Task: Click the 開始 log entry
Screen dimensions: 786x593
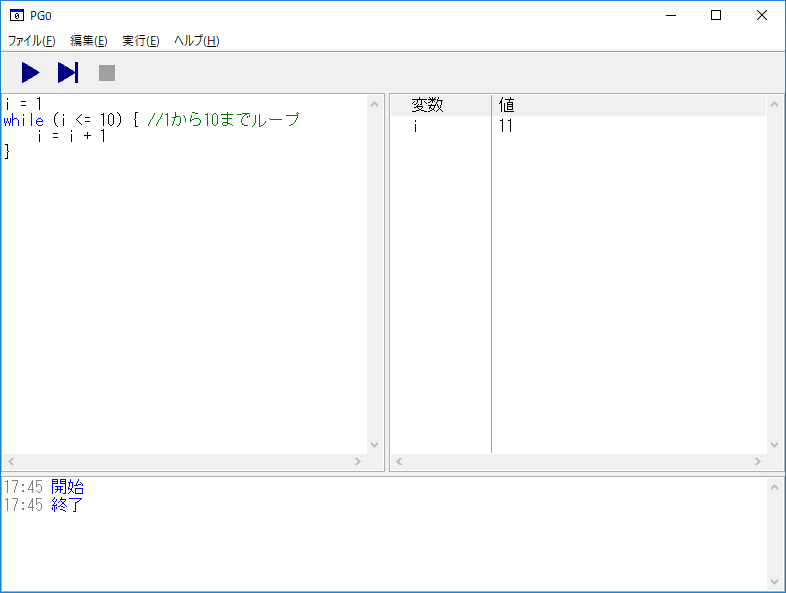Action: click(x=68, y=487)
